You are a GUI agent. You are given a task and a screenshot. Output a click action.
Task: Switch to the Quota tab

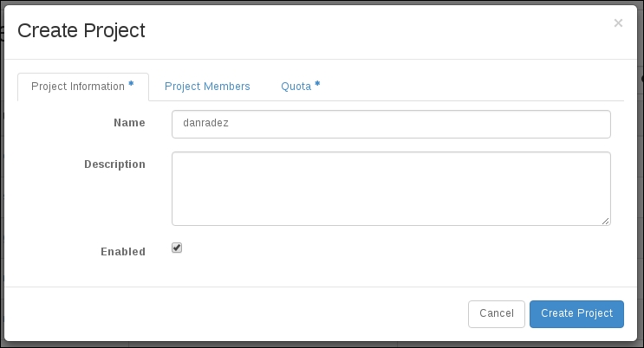[296, 87]
